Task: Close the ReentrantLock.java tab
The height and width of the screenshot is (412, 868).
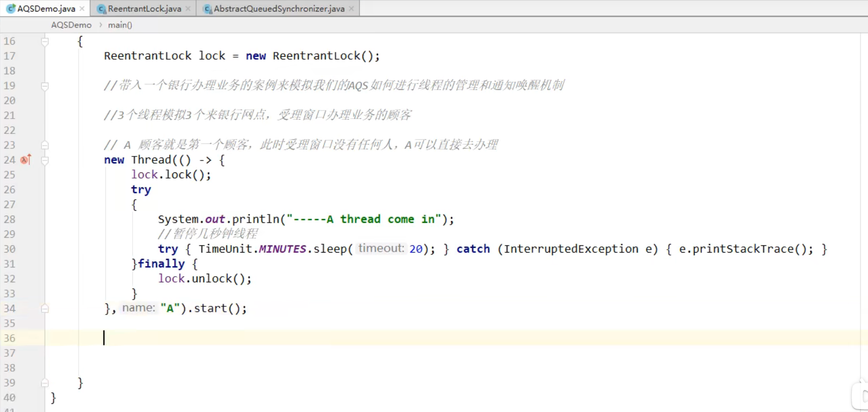Action: [188, 9]
